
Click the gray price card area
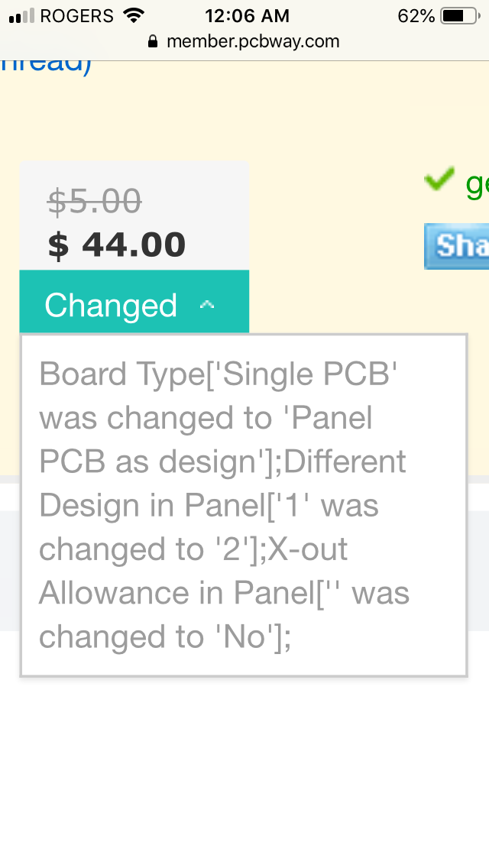[x=134, y=216]
